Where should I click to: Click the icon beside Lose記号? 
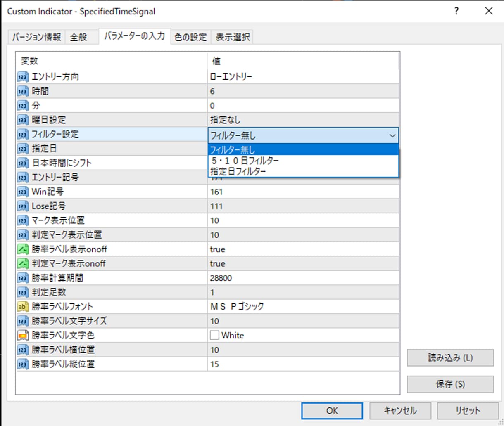[23, 206]
